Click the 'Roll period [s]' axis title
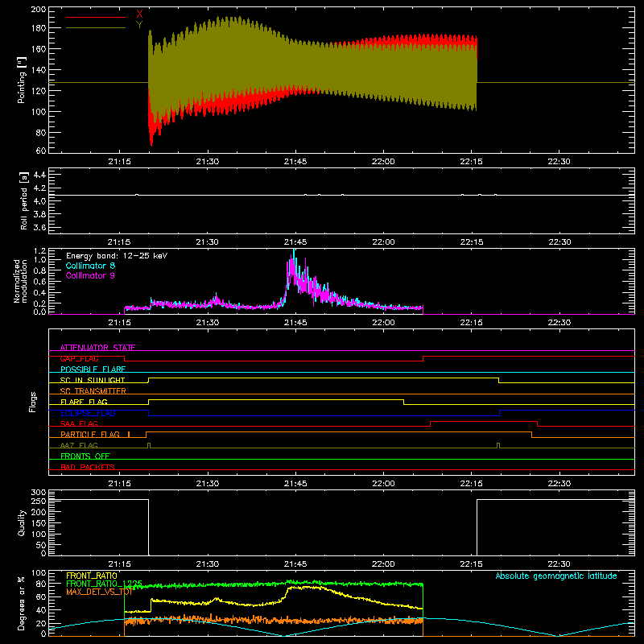Viewport: 644px width, 644px height. pos(24,200)
